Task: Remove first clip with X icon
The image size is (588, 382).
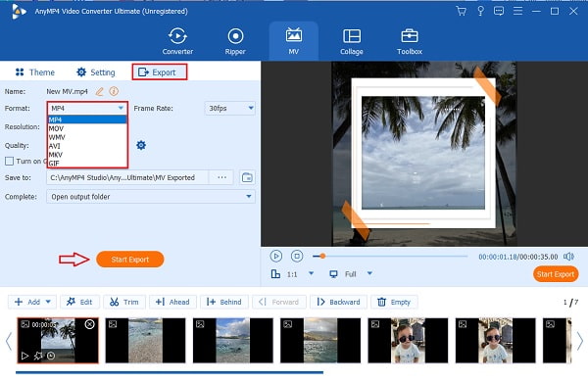Action: coord(89,324)
